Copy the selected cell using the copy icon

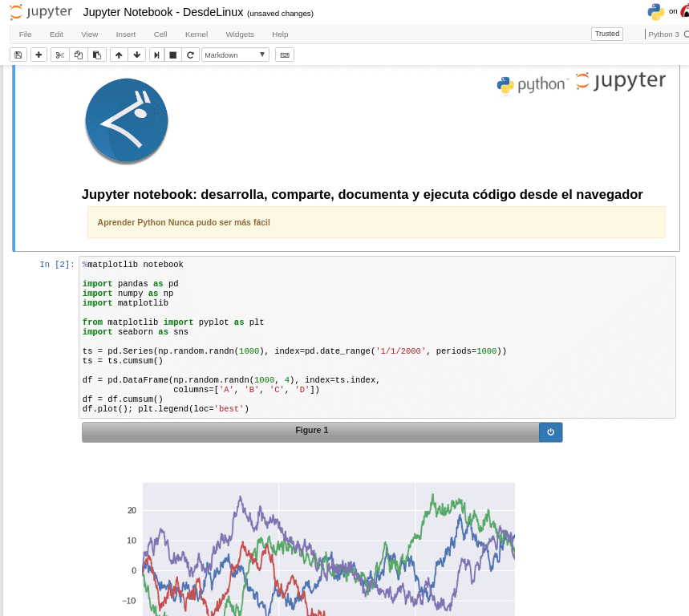[x=77, y=55]
